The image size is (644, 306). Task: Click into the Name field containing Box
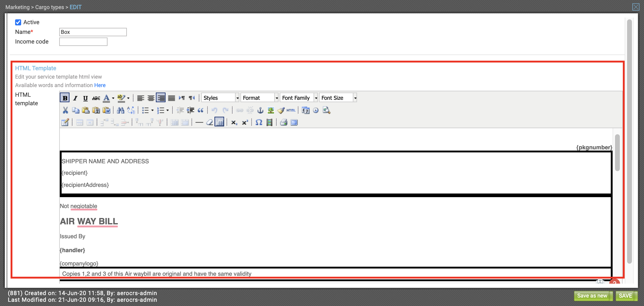[93, 32]
